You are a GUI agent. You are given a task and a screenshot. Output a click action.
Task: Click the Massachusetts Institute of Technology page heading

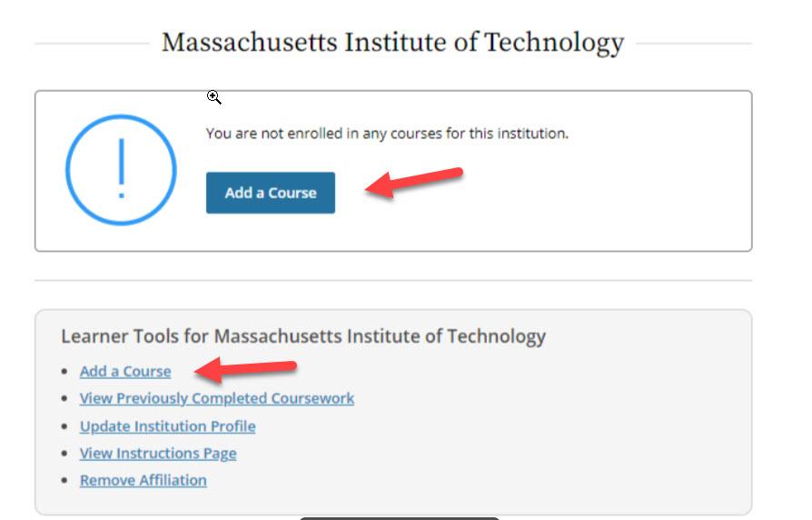pyautogui.click(x=392, y=43)
